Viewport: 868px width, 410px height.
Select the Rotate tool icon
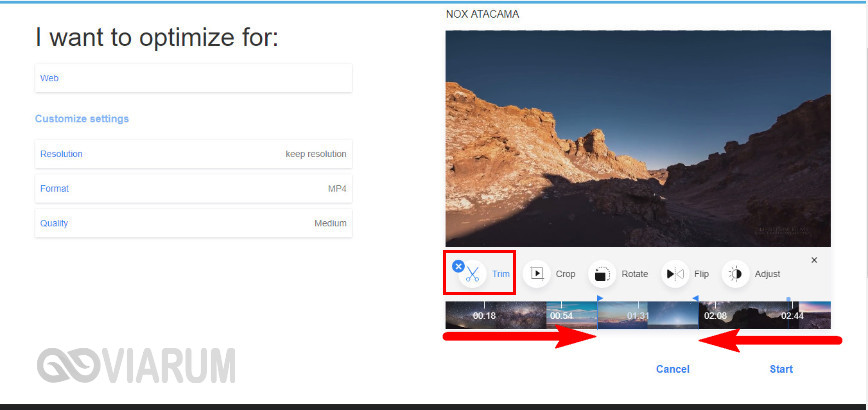(601, 274)
